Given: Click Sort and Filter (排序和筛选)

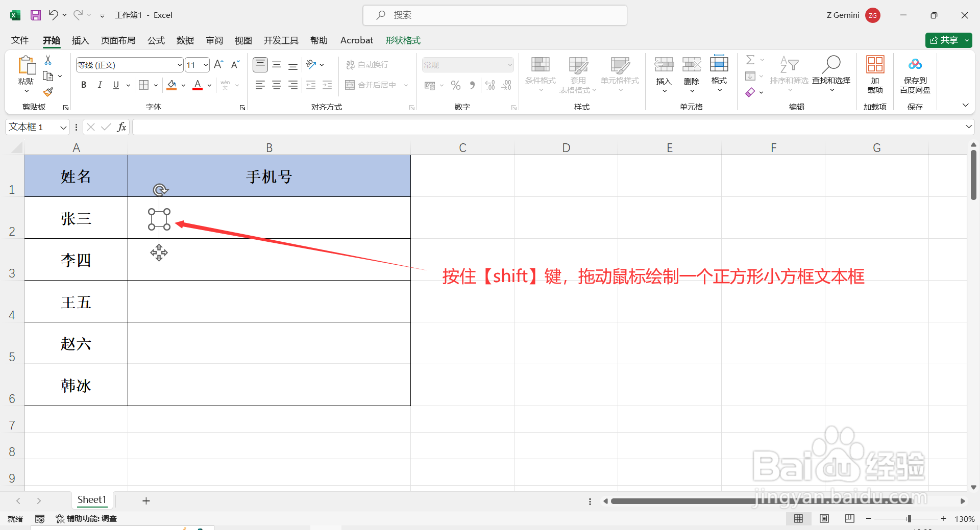Looking at the screenshot, I should (789, 74).
